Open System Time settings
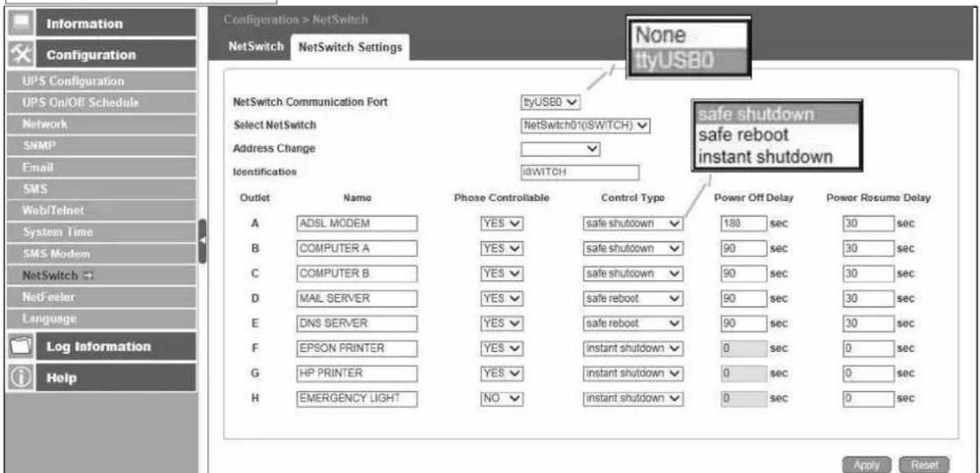 point(100,232)
